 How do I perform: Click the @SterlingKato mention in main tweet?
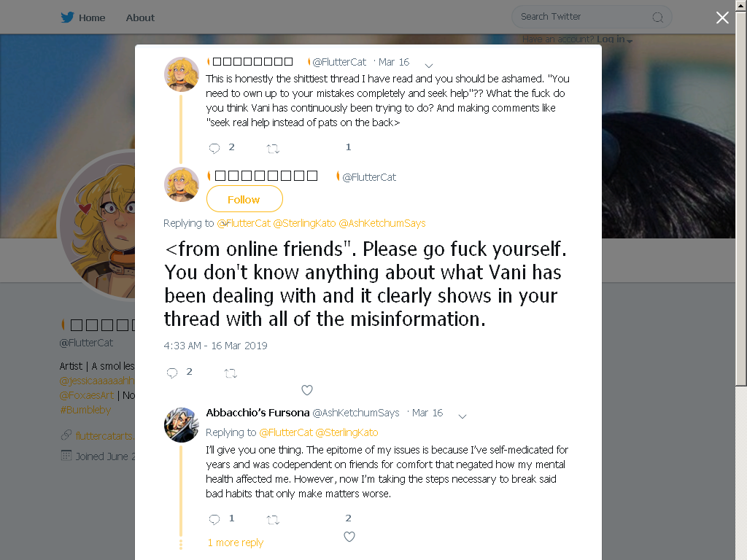pyautogui.click(x=304, y=223)
